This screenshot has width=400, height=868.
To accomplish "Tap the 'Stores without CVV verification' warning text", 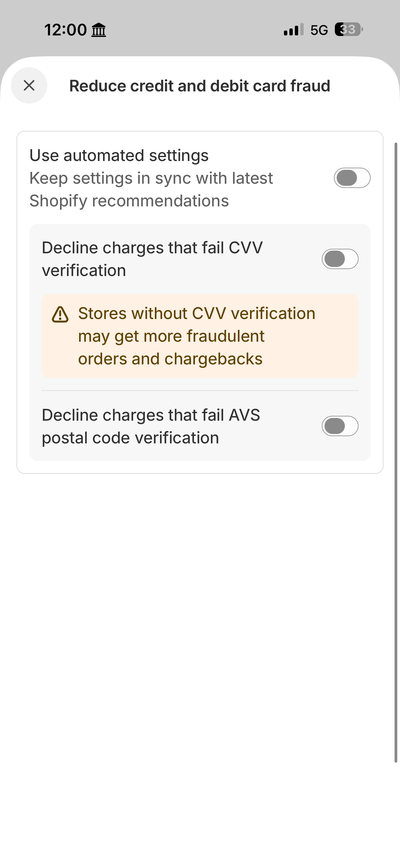I will pos(196,336).
